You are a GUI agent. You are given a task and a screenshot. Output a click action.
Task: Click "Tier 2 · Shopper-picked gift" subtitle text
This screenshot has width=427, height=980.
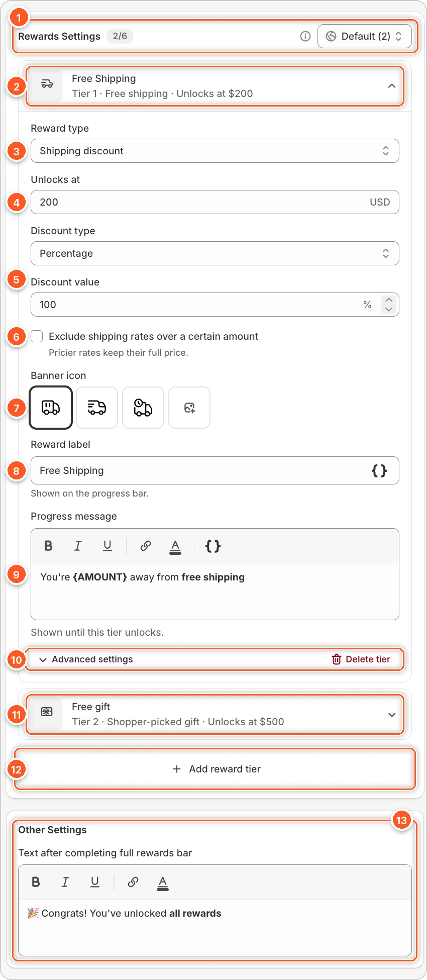pyautogui.click(x=136, y=722)
